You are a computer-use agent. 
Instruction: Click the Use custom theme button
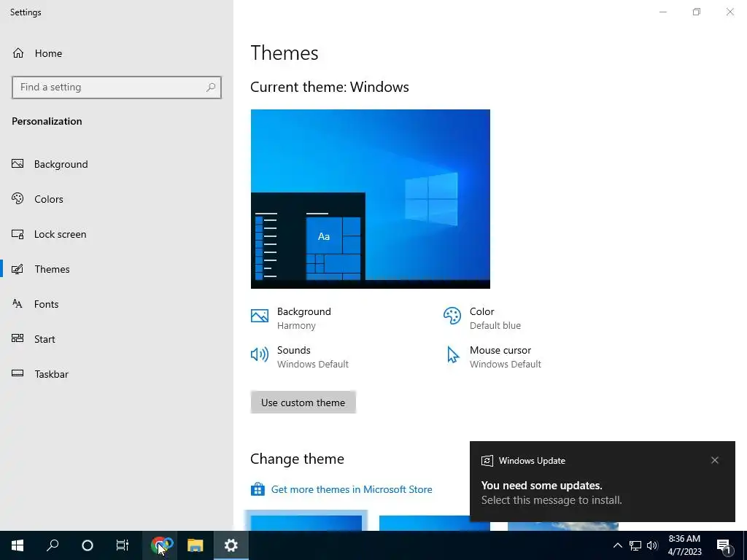[303, 402]
